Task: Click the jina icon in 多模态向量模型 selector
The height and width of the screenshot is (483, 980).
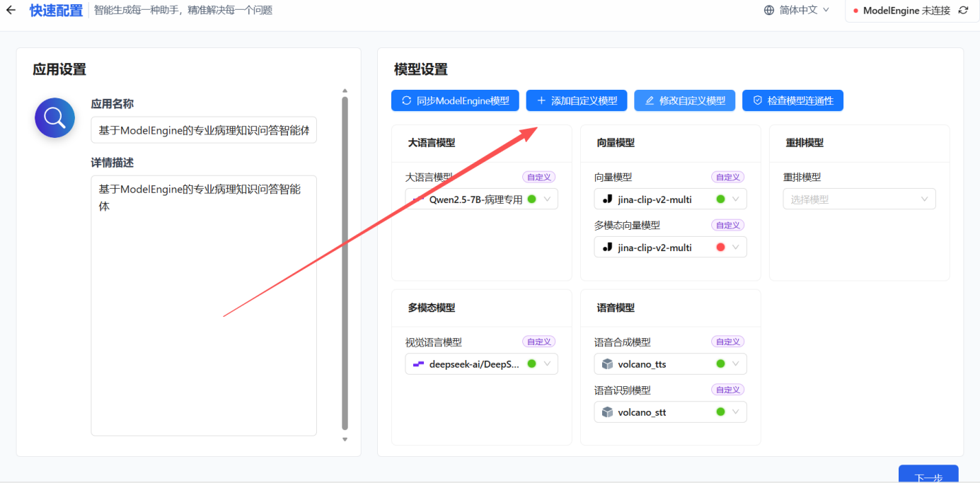Action: click(x=607, y=248)
